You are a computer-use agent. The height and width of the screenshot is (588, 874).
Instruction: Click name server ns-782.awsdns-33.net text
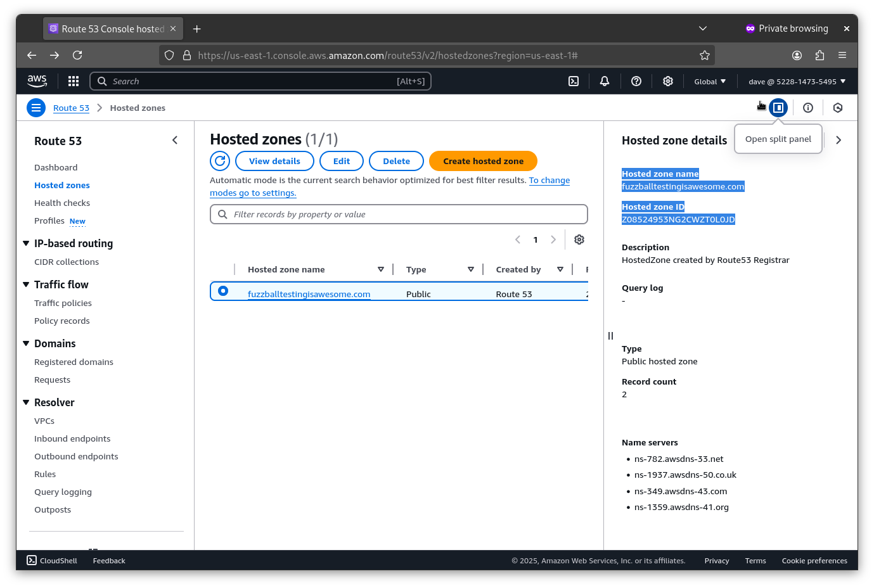point(679,459)
